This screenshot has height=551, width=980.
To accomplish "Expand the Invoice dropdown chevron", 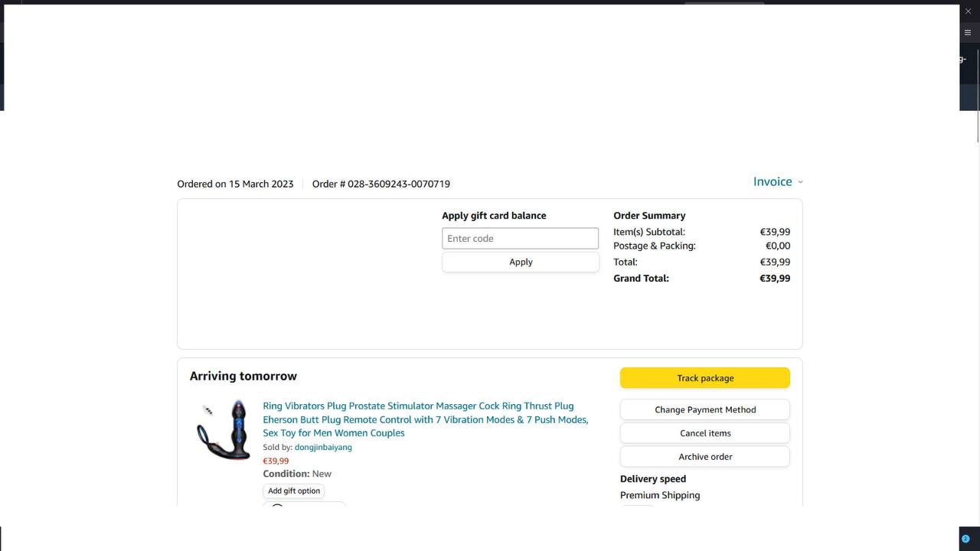I will (x=801, y=182).
